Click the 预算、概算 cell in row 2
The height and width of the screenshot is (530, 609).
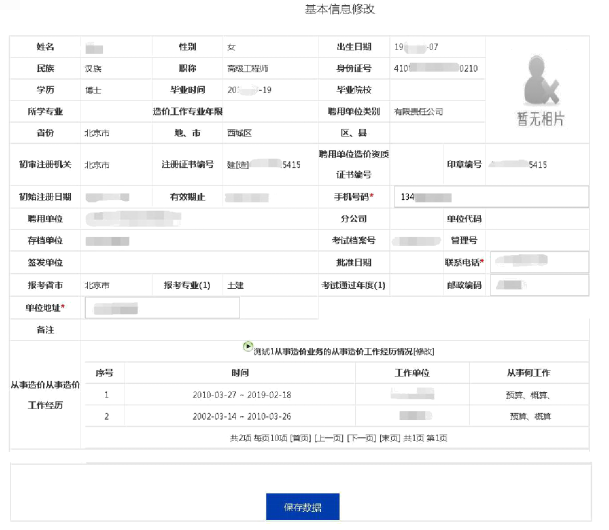pos(530,417)
